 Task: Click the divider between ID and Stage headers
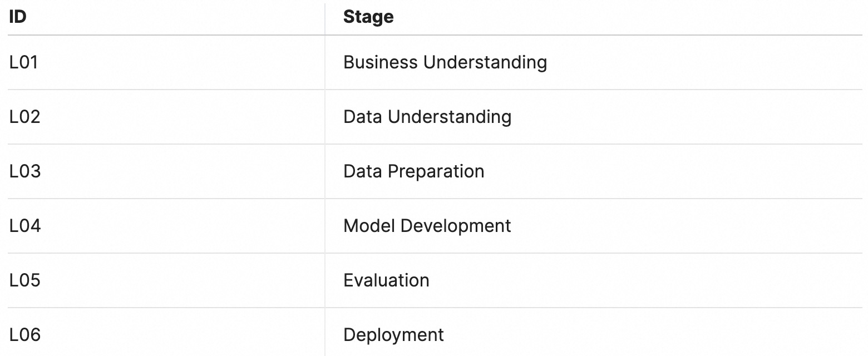click(x=325, y=17)
